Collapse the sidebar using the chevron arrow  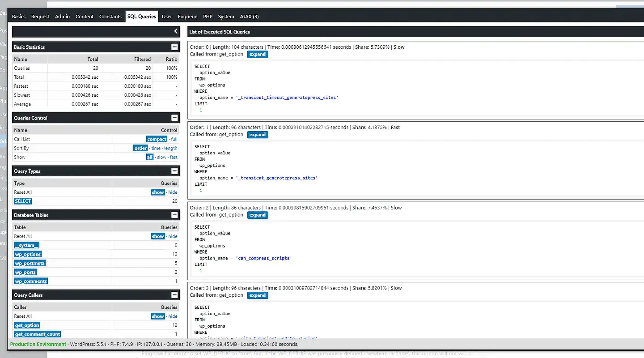click(x=175, y=31)
